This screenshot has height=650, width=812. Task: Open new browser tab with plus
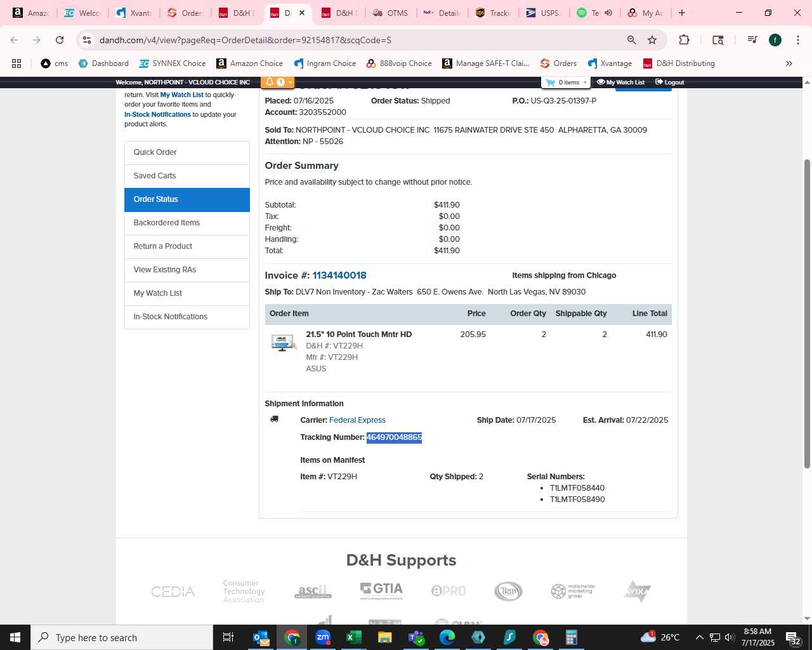[682, 13]
